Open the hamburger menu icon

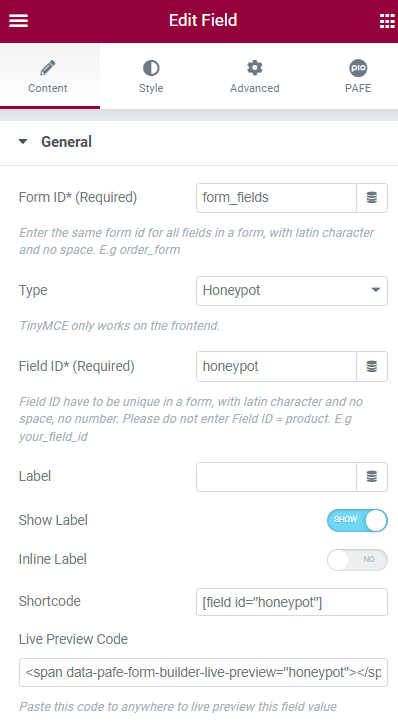18,21
